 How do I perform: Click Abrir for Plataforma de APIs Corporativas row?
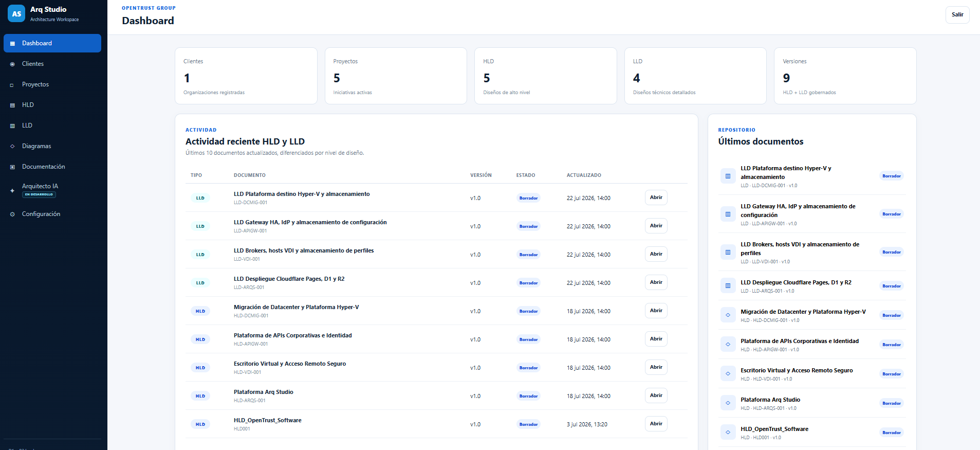656,339
